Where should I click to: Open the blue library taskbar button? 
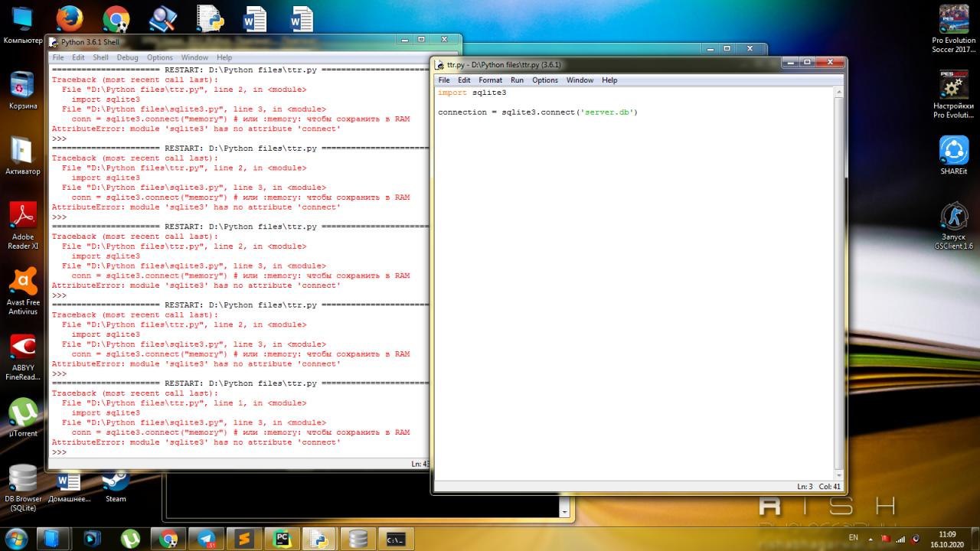54,539
